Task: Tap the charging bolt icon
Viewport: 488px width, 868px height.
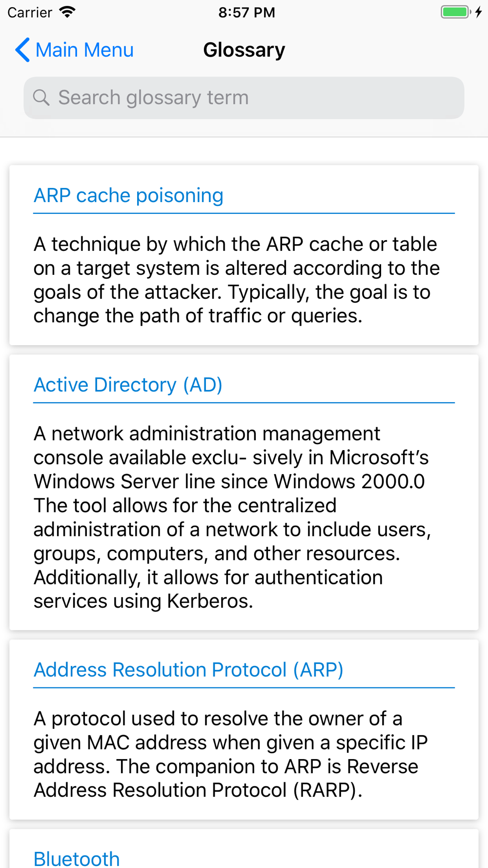Action: [x=479, y=12]
